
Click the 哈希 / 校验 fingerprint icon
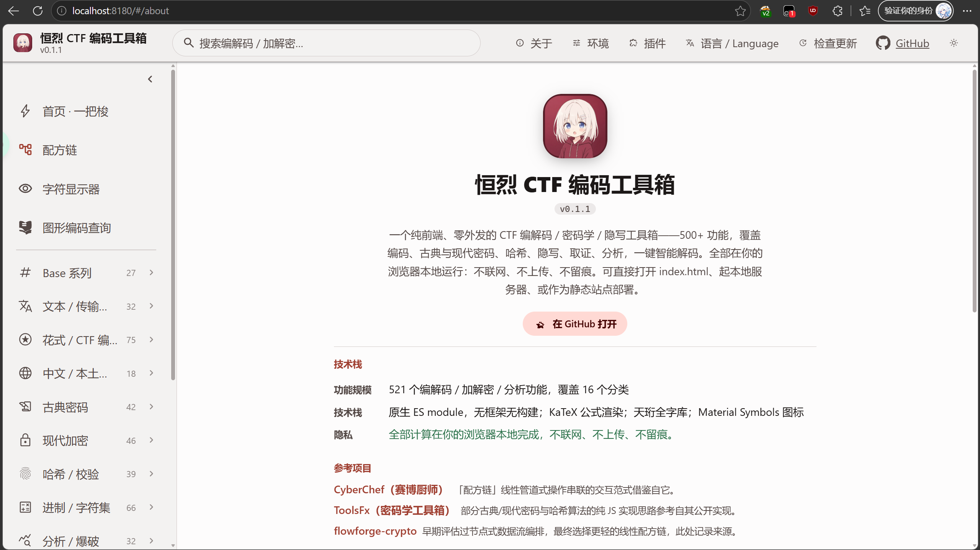(25, 474)
